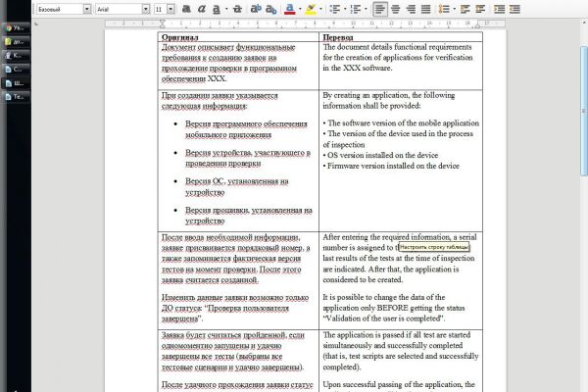Screen dimensions: 588x392
Task: Click the line 'information shall be provided:'
Action: 371,106
